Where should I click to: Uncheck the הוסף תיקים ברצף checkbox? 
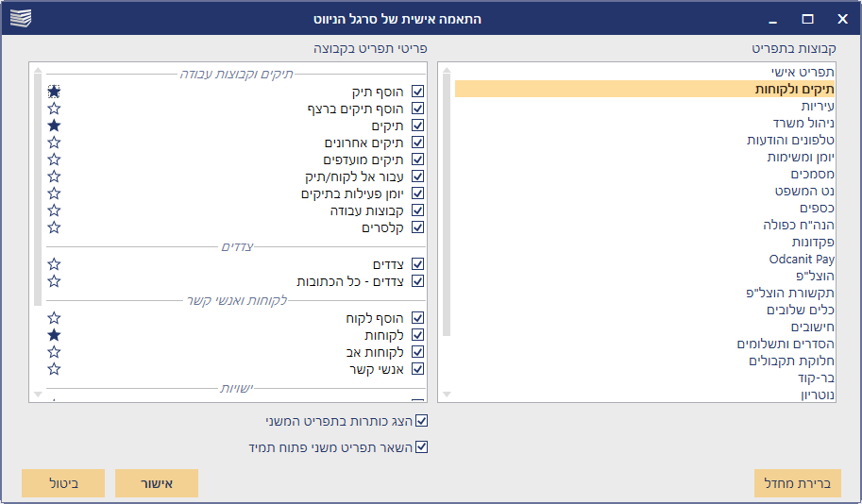pos(418,109)
